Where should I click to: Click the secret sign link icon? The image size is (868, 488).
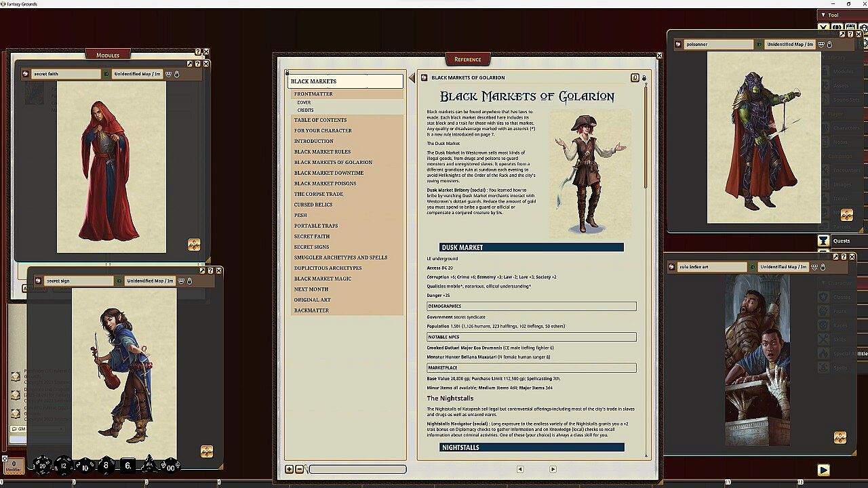[39, 281]
